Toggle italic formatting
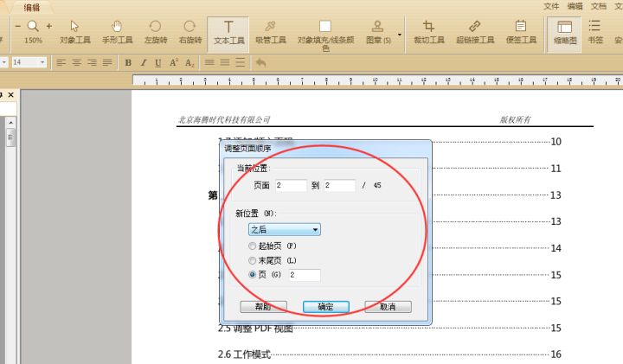The image size is (623, 364). coord(144,63)
